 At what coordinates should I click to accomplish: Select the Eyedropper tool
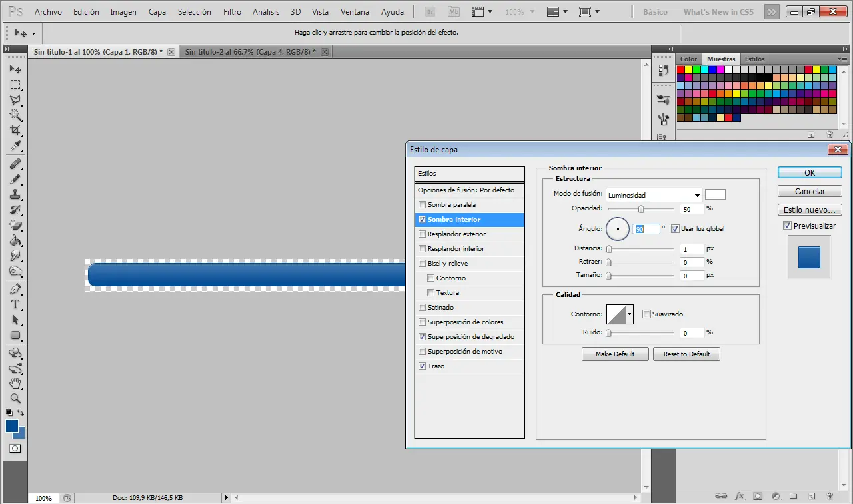coord(15,146)
